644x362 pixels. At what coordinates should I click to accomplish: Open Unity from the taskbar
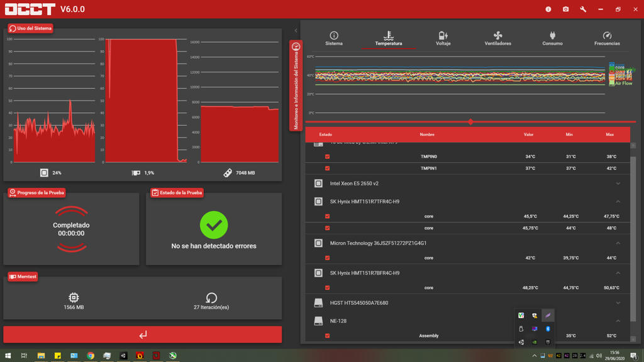coord(123,356)
